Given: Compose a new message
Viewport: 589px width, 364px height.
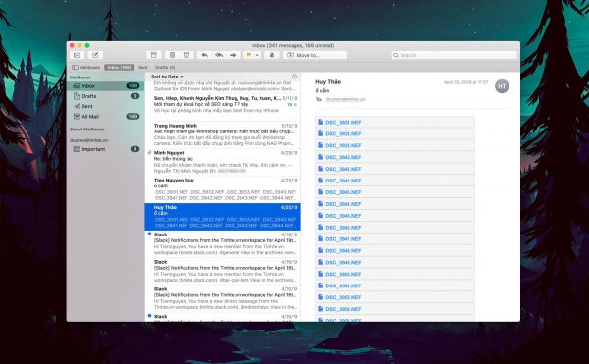Looking at the screenshot, I should (x=95, y=55).
